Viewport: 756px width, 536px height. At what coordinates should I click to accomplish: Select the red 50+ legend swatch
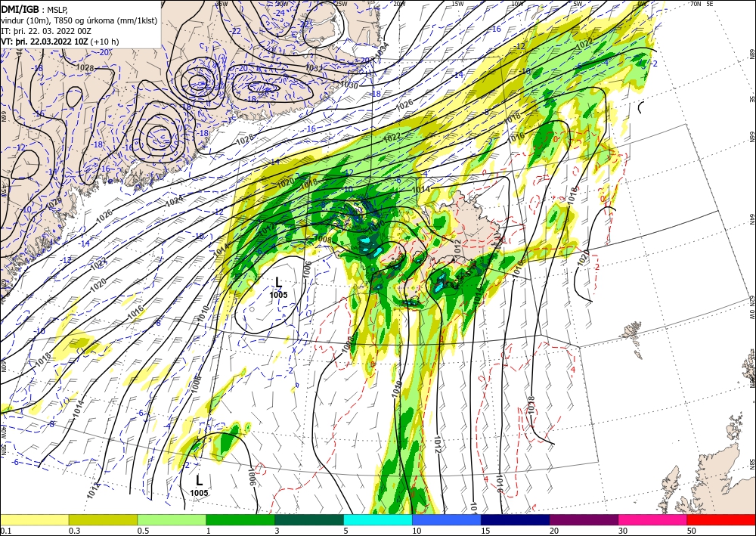pyautogui.click(x=721, y=519)
